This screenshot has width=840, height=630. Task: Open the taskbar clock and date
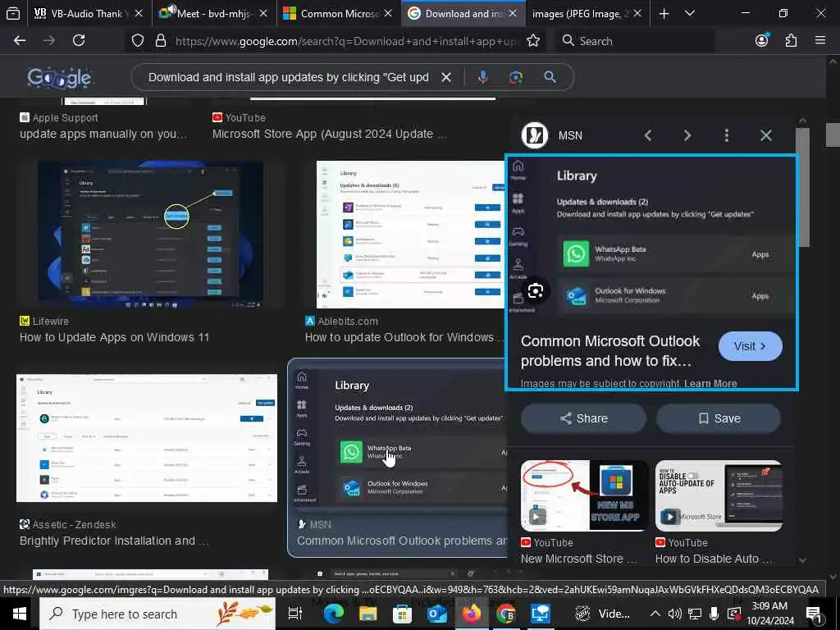point(769,614)
